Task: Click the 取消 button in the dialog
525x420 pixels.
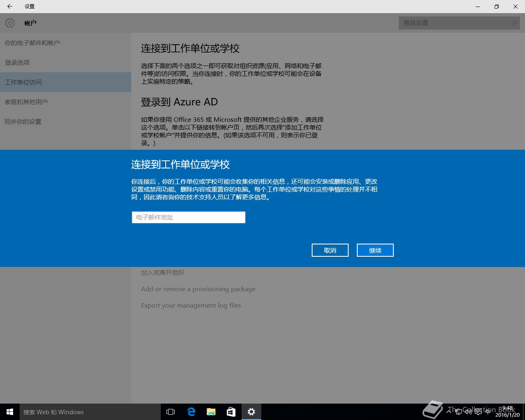Action: click(330, 250)
